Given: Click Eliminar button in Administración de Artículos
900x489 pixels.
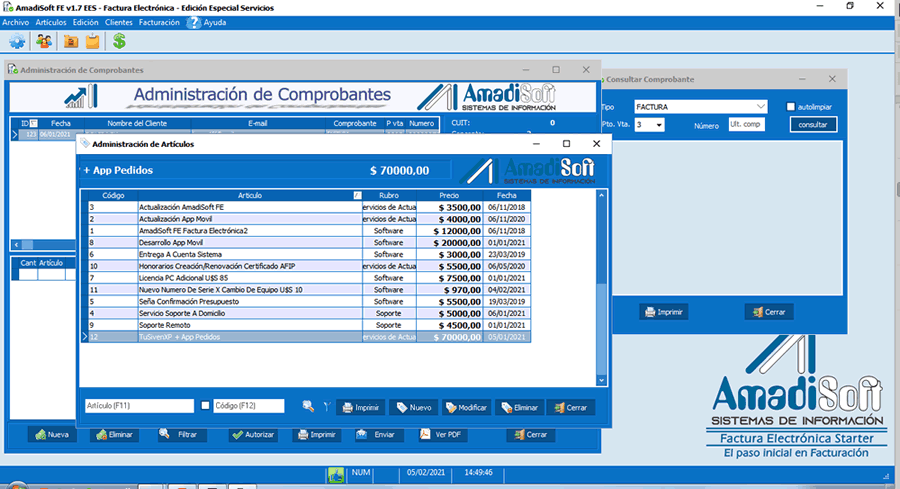Looking at the screenshot, I should (519, 408).
